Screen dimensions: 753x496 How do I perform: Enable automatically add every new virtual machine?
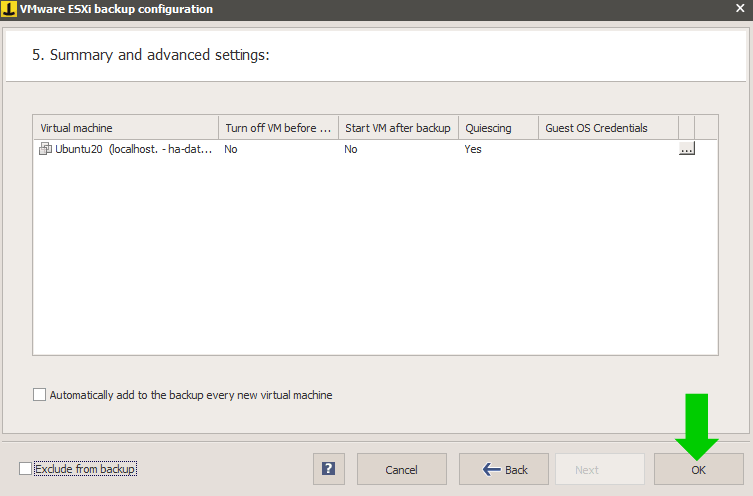39,395
